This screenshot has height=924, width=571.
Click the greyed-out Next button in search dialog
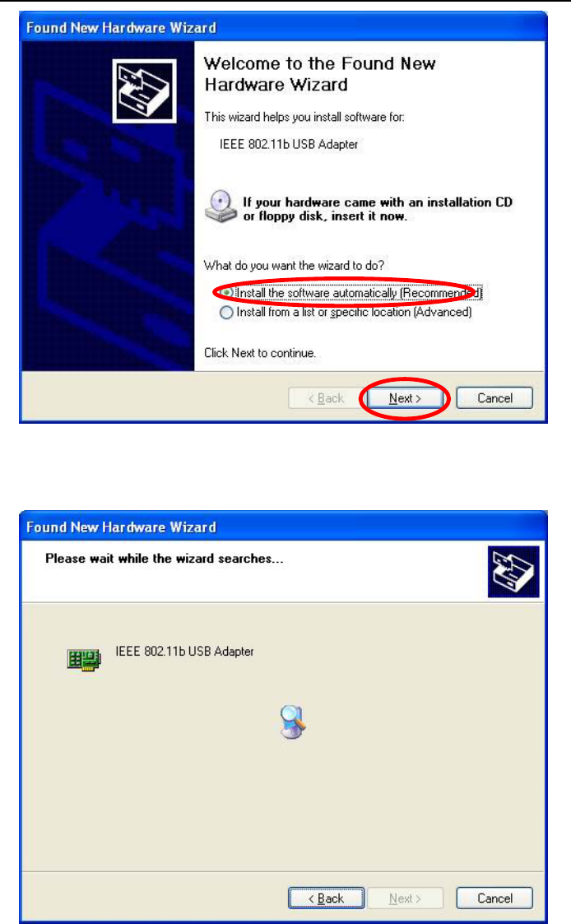405,898
